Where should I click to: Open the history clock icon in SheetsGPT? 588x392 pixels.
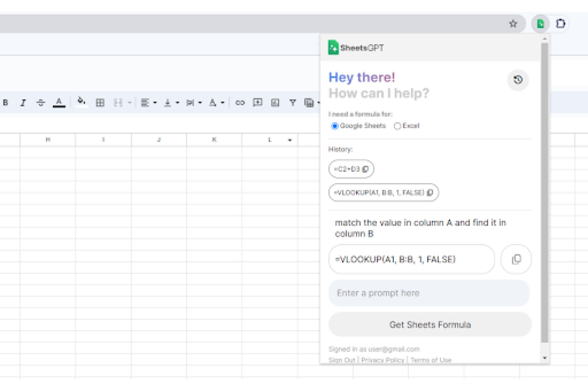pyautogui.click(x=518, y=80)
